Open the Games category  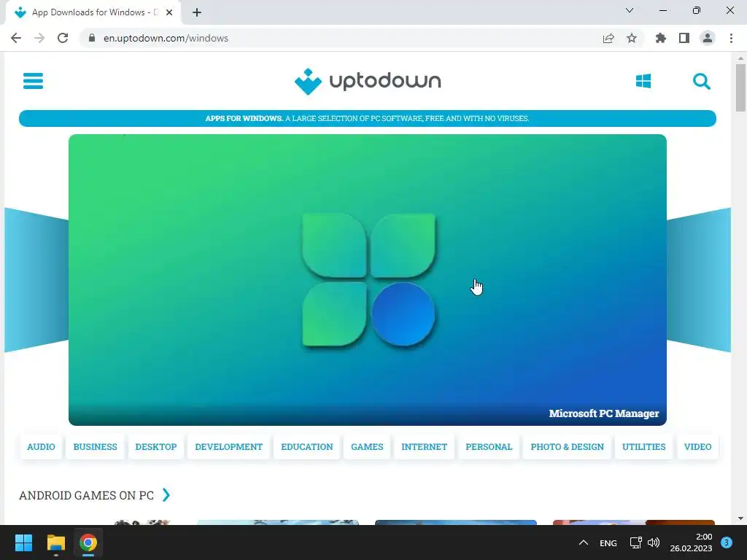(x=368, y=447)
